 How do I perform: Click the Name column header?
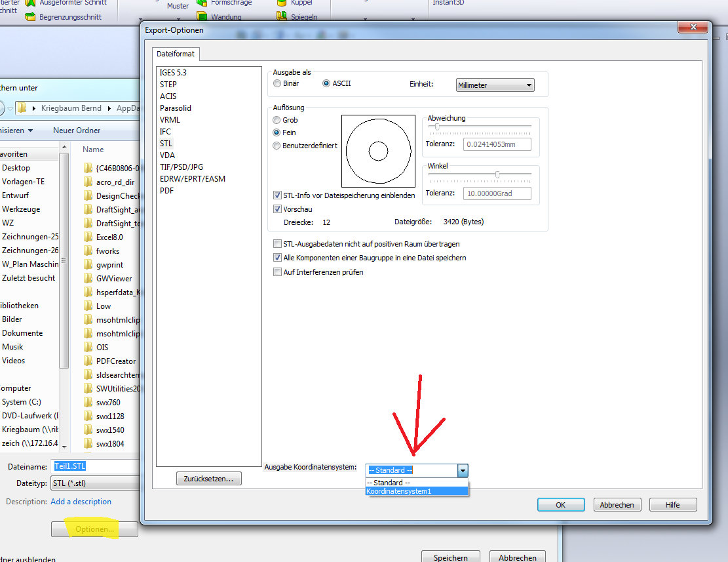93,150
